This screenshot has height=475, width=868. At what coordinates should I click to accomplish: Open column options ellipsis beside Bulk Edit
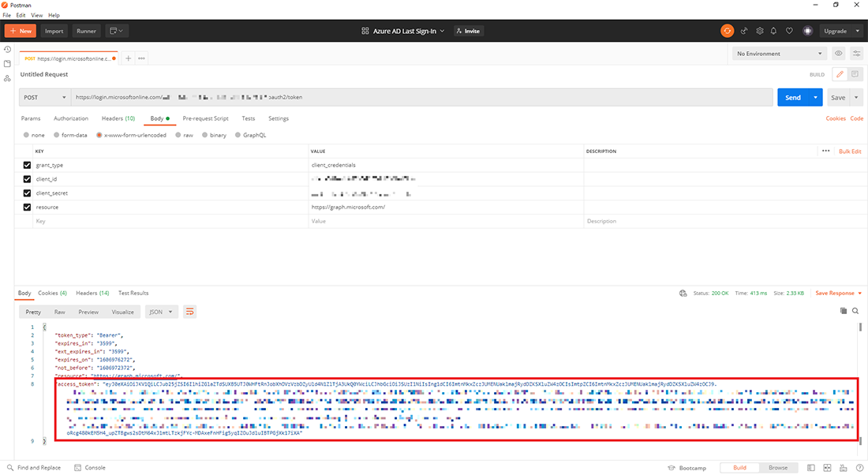(x=825, y=151)
